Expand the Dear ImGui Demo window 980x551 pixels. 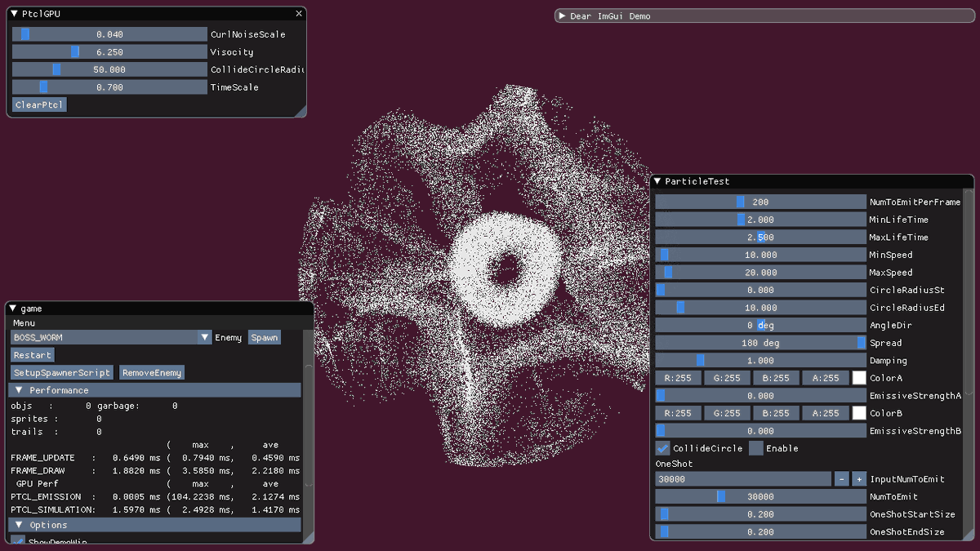[562, 16]
